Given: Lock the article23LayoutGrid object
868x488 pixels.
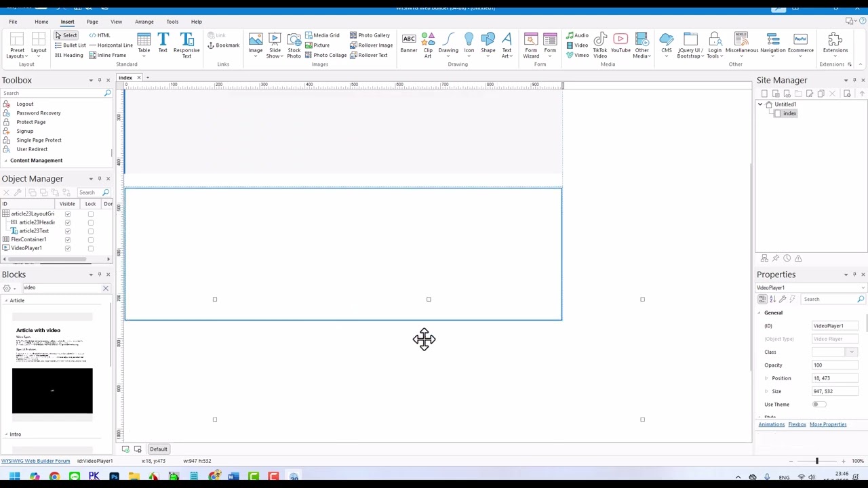Looking at the screenshot, I should click(x=91, y=214).
